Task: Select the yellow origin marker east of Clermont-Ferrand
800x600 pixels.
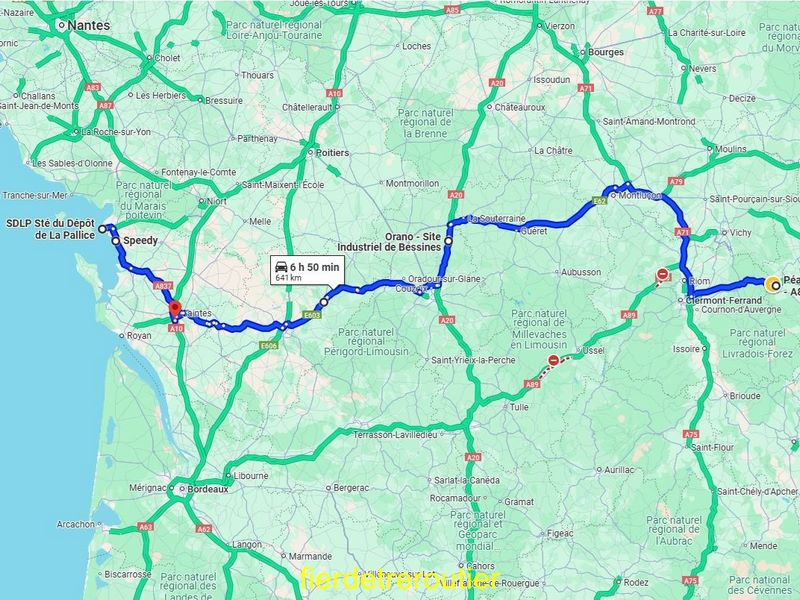Action: [x=774, y=285]
